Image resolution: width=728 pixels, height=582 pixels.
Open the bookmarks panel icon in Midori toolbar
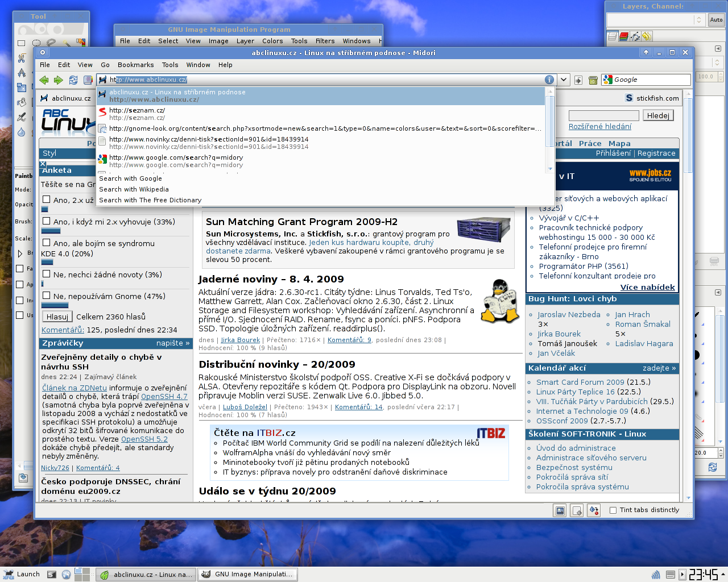[88, 80]
